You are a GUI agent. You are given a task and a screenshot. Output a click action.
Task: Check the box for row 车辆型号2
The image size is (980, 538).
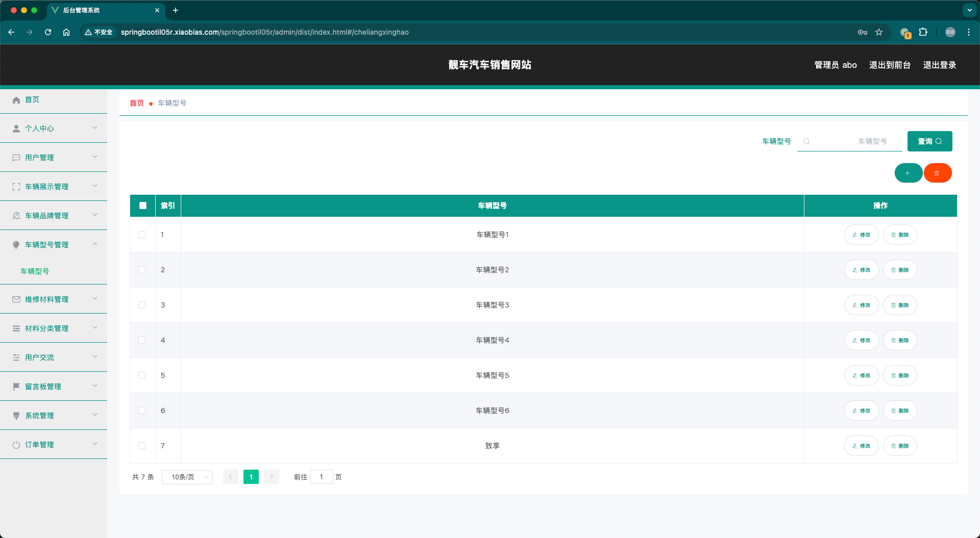pyautogui.click(x=142, y=270)
